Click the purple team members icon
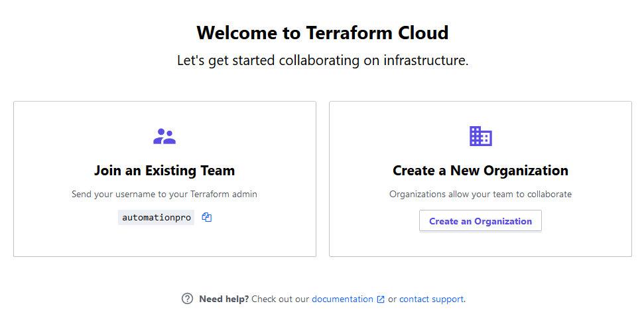Screen dimensions: 644x326 pyautogui.click(x=164, y=137)
